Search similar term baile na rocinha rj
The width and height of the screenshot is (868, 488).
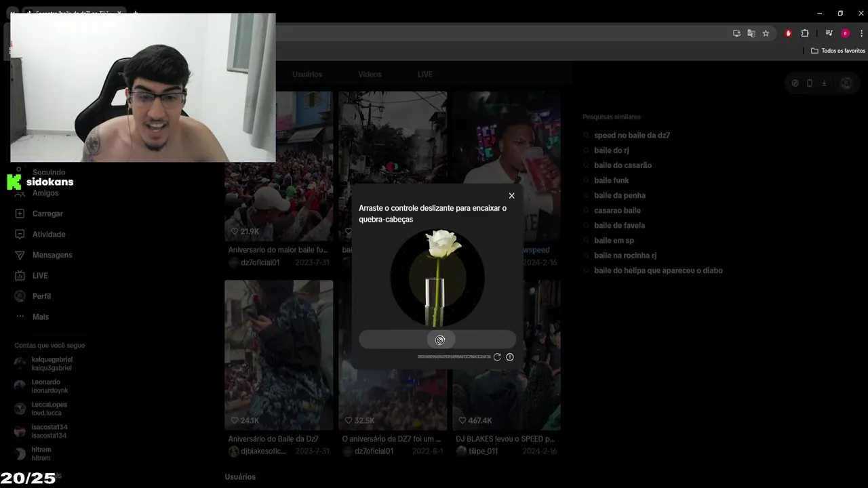[x=625, y=256]
